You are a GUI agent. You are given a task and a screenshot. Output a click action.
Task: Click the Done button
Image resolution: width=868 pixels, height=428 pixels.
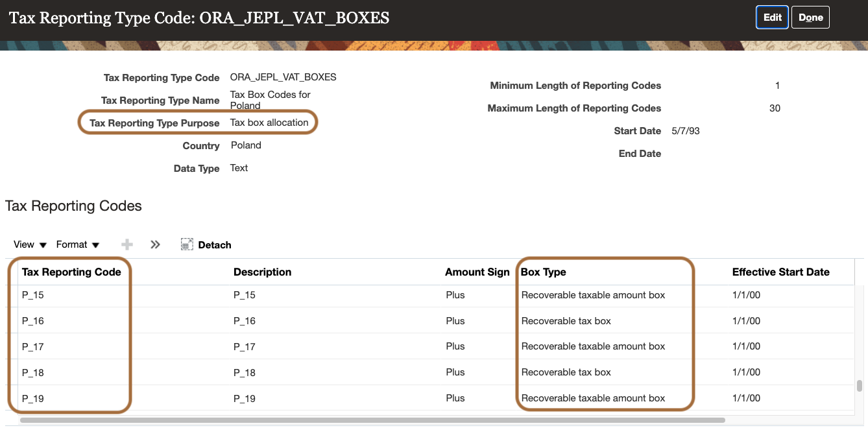[x=810, y=17]
